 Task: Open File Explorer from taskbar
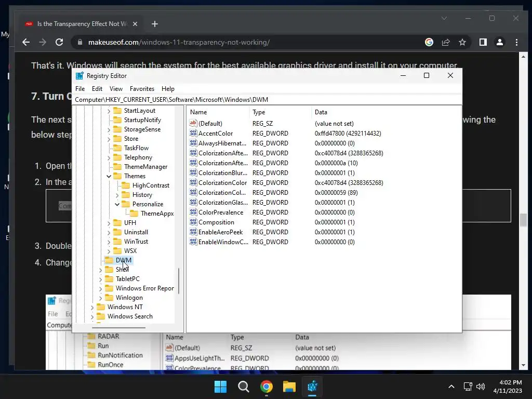289,387
